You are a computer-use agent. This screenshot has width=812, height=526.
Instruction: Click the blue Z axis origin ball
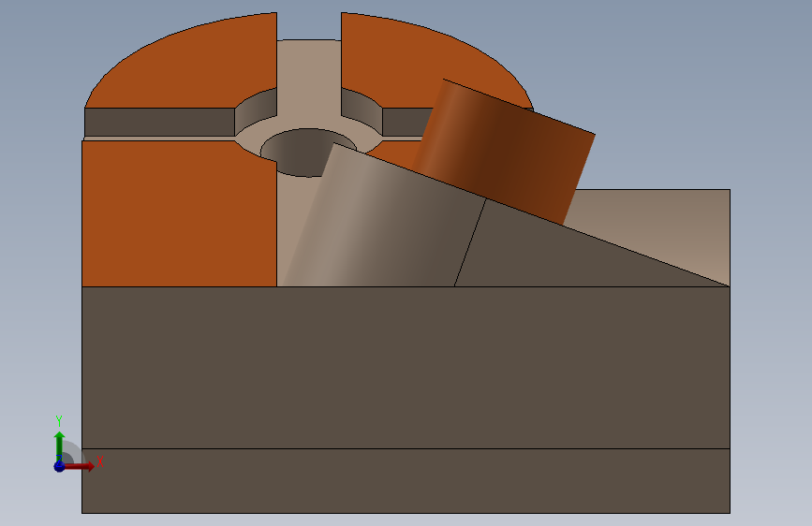pyautogui.click(x=60, y=466)
